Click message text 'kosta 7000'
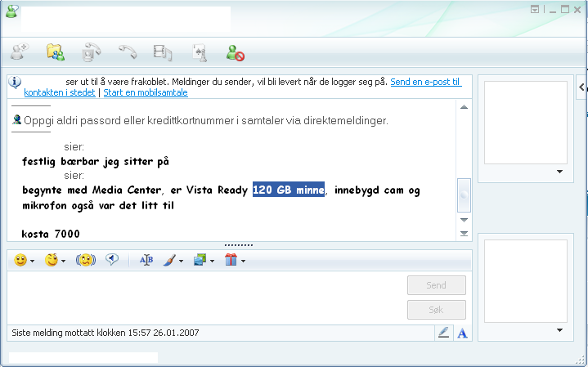Screen dimensions: 588x367 51,234
